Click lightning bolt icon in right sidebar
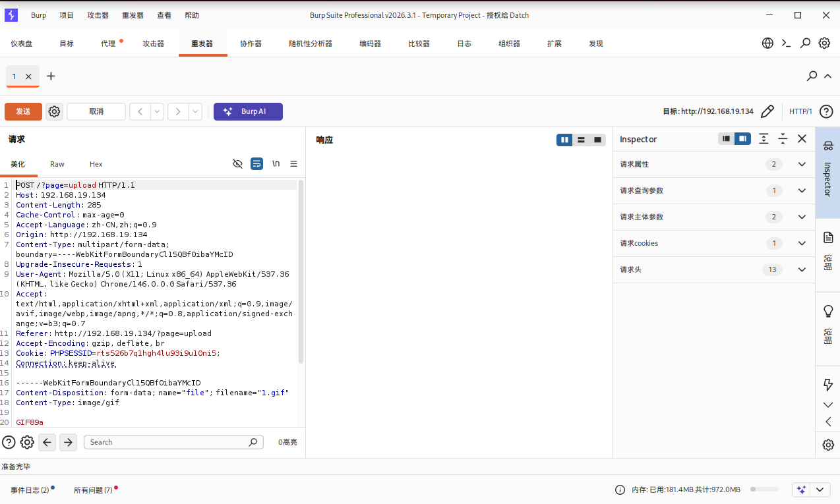 828,384
